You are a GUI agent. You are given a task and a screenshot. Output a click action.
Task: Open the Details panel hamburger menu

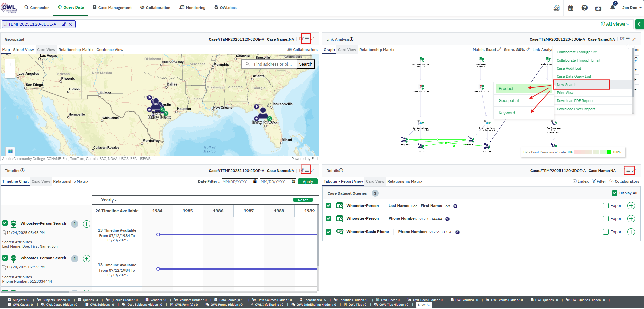pyautogui.click(x=628, y=170)
